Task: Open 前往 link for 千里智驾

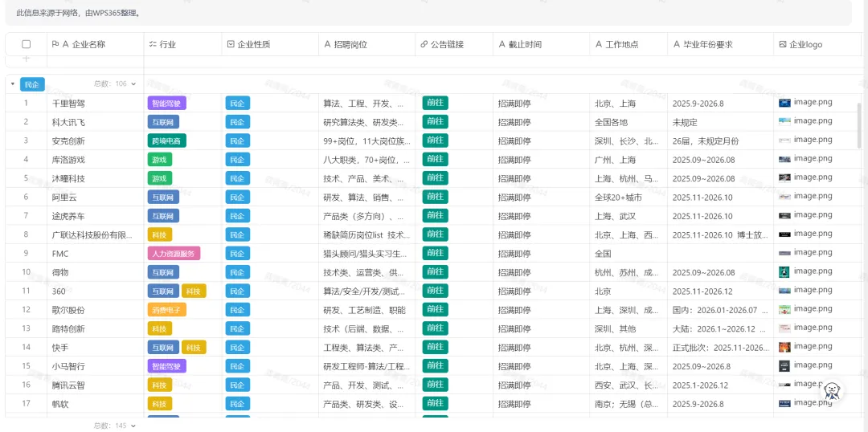Action: [x=435, y=103]
